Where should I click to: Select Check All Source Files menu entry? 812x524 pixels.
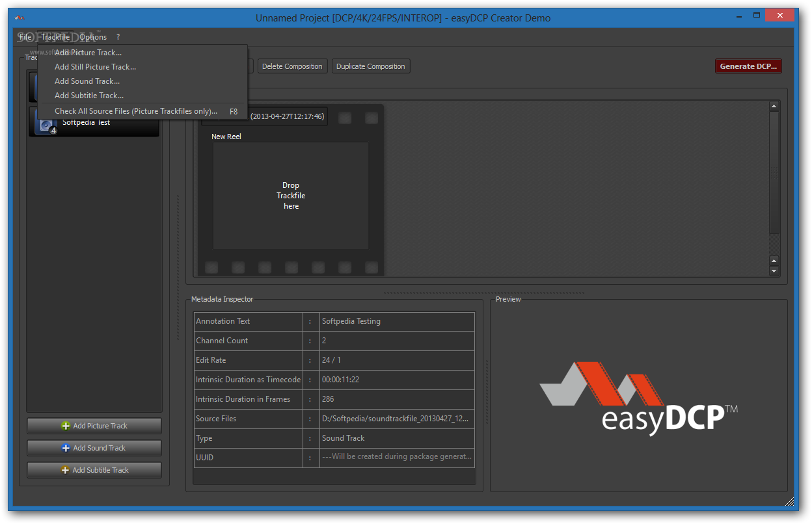pos(142,111)
